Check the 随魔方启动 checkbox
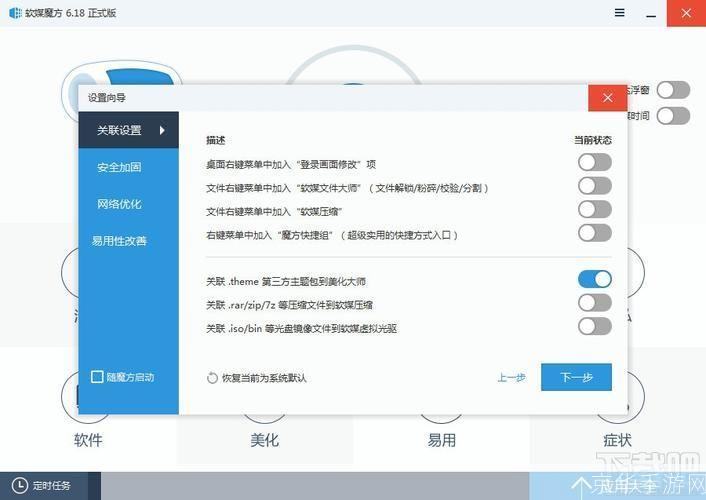 (97, 377)
